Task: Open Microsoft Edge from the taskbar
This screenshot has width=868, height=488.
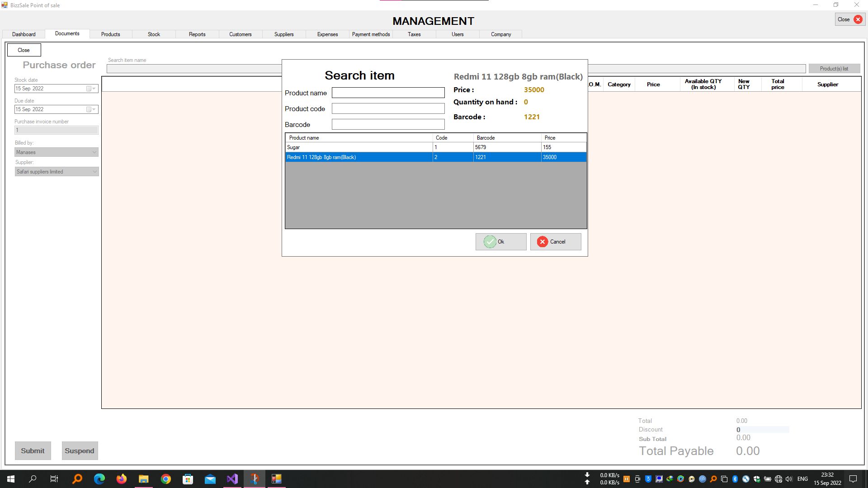Action: (x=99, y=479)
